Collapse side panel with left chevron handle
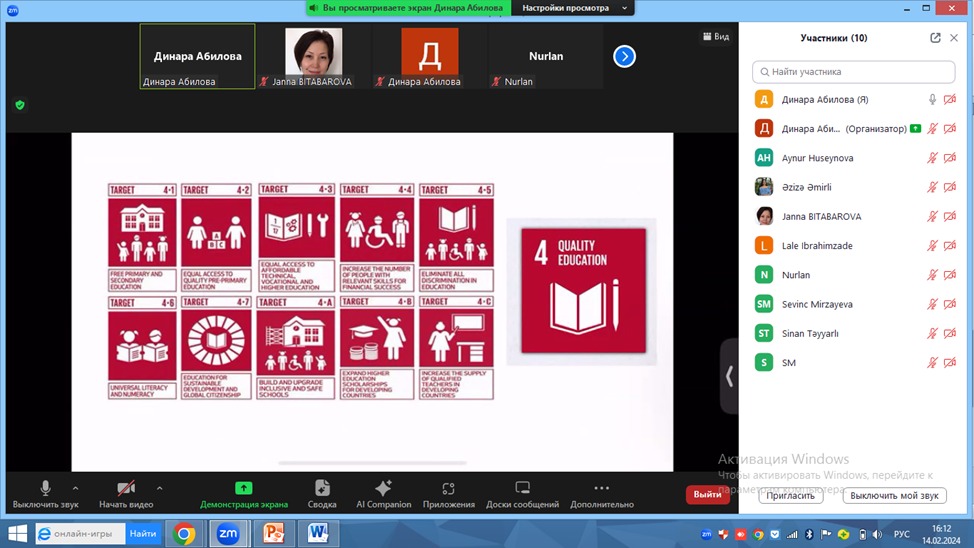This screenshot has height=548, width=974. point(729,376)
